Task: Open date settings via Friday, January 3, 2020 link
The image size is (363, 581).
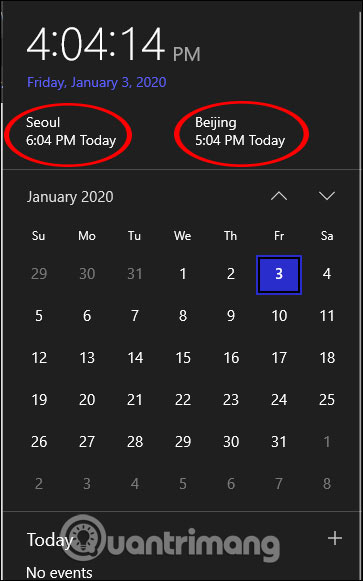Action: 97,82
